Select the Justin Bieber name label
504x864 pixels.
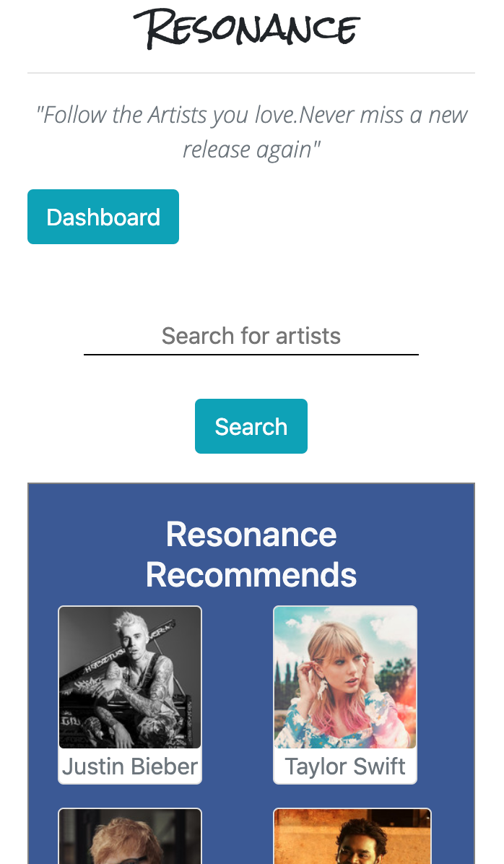(x=130, y=766)
